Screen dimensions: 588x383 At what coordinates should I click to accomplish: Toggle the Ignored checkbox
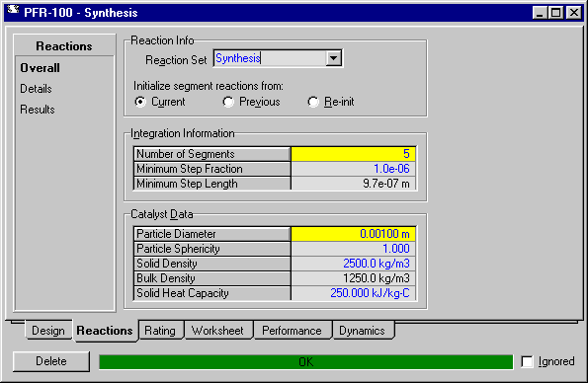click(527, 361)
